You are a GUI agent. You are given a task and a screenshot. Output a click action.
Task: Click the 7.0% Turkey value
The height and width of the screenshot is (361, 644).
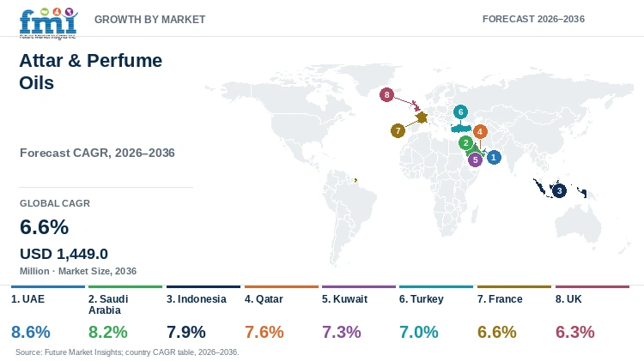pos(418,332)
